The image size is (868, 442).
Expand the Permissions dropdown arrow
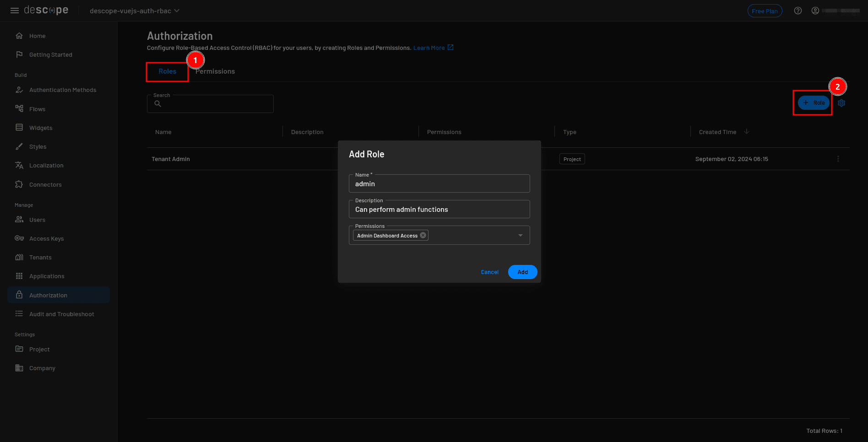521,235
